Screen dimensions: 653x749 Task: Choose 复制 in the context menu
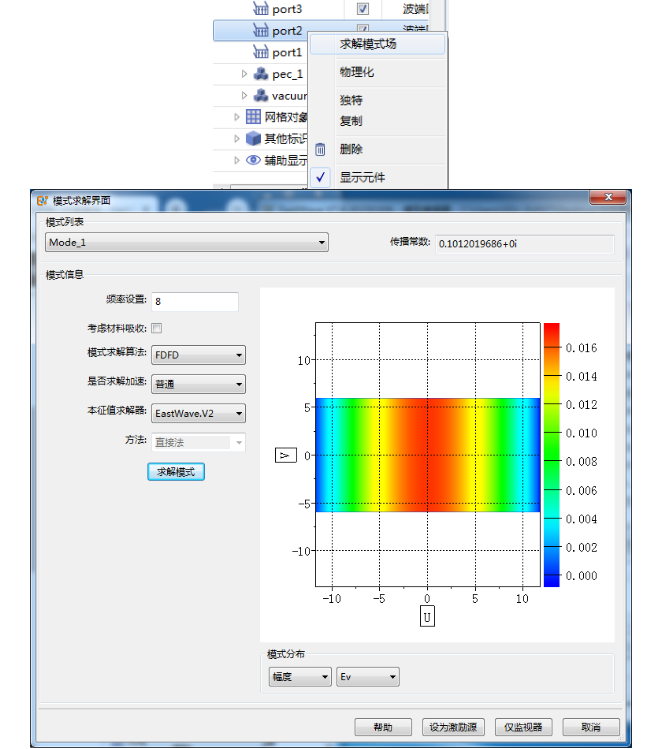(351, 121)
